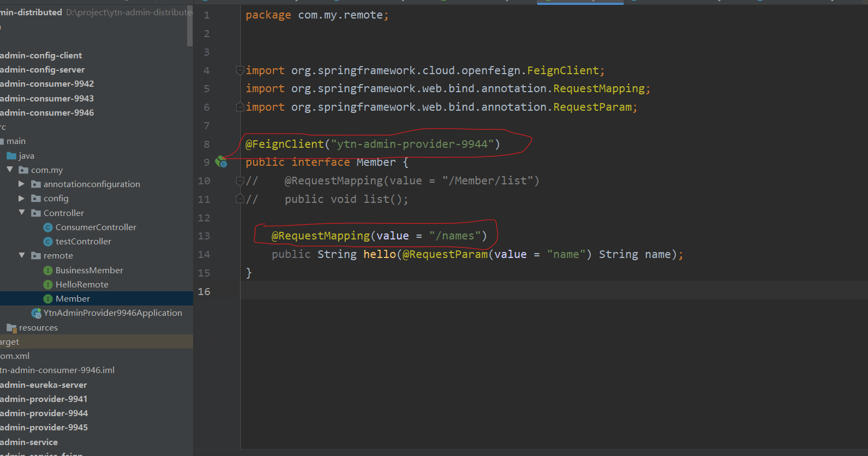This screenshot has width=868, height=456.
Task: Click the BusinessMember interface icon
Action: point(48,270)
